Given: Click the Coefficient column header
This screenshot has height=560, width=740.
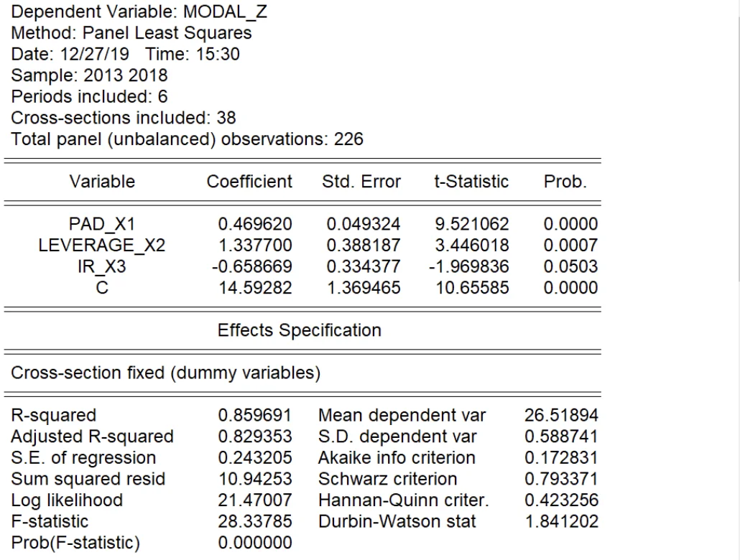Looking at the screenshot, I should click(x=249, y=182).
